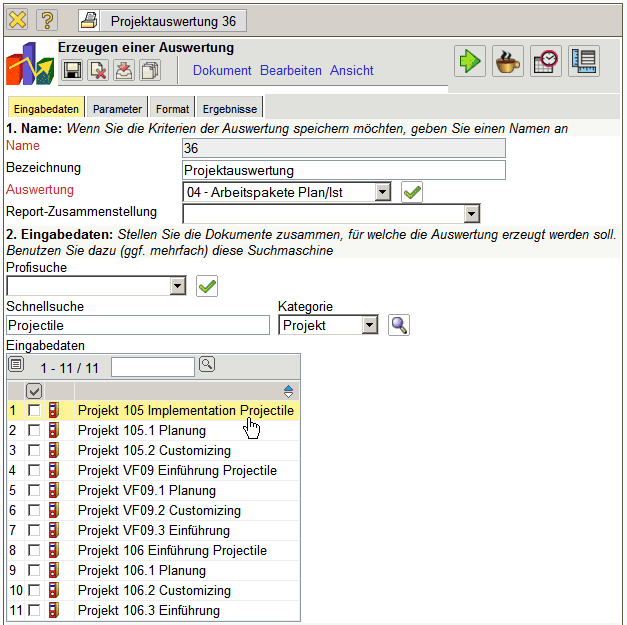Open the Ergebnisse tab
The height and width of the screenshot is (625, 627).
(229, 109)
